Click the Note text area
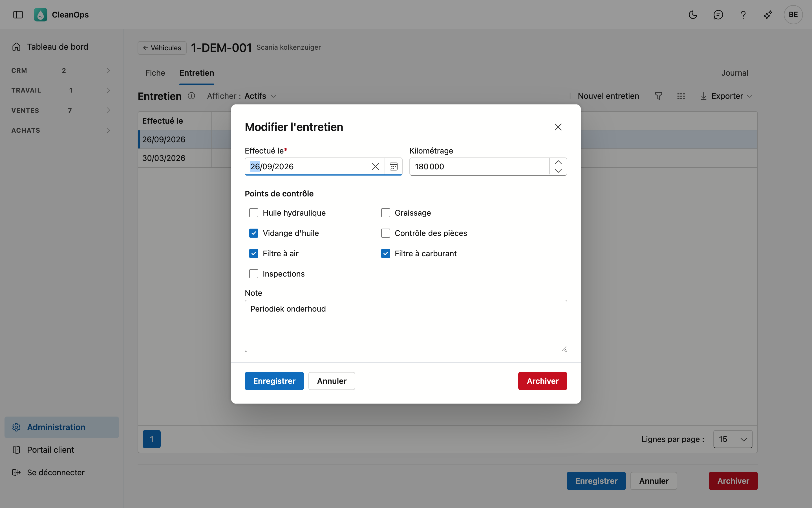The width and height of the screenshot is (812, 508). pos(406,326)
